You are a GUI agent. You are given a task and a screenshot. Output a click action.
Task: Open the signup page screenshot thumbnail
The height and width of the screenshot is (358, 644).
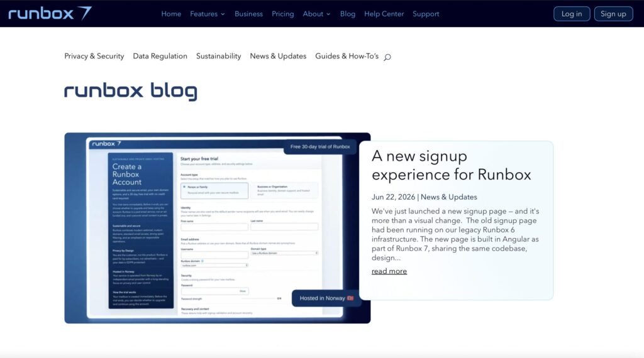[217, 228]
